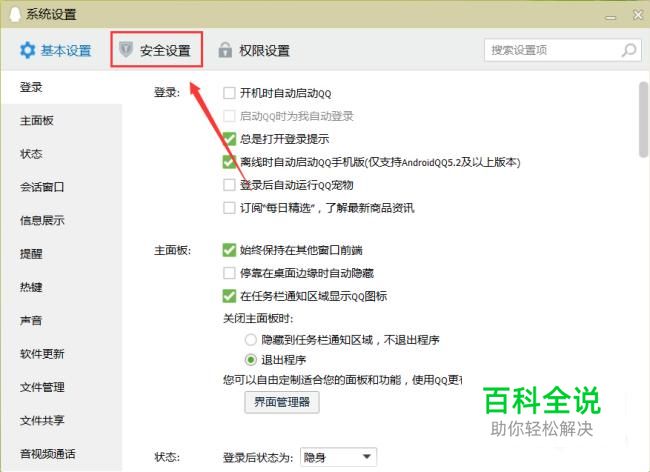The width and height of the screenshot is (650, 472).
Task: Select 隐藏到任务栏通知区域 radio option
Action: coord(250,340)
